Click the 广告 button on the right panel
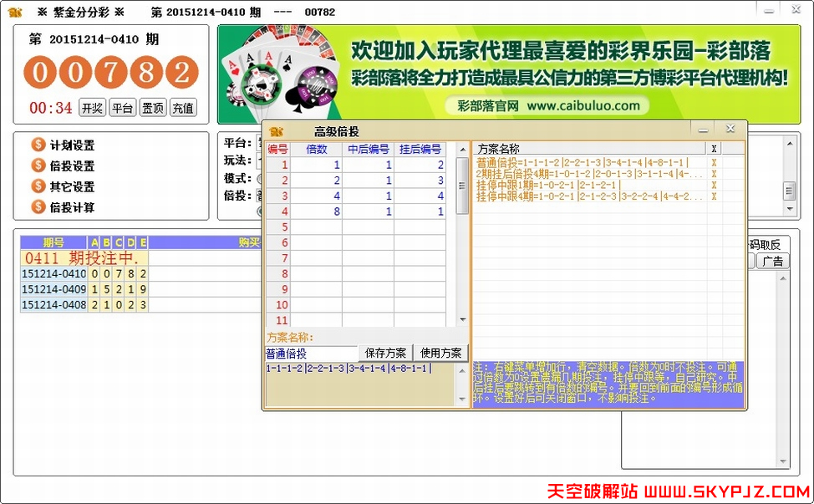This screenshot has height=504, width=814. 772,260
